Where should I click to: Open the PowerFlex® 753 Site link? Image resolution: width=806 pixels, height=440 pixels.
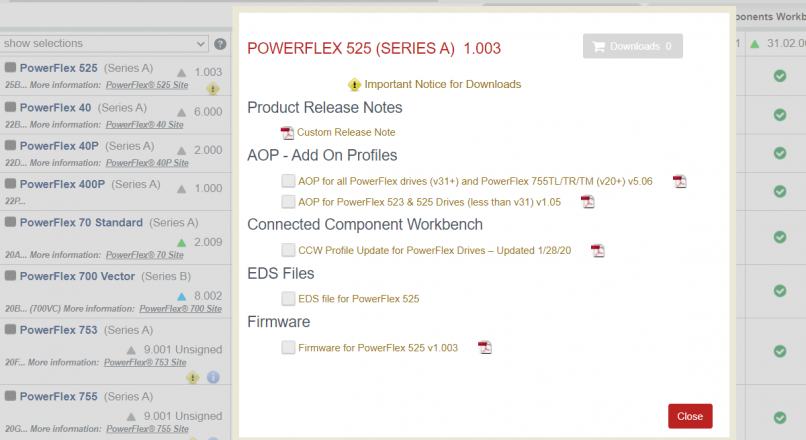coord(145,362)
